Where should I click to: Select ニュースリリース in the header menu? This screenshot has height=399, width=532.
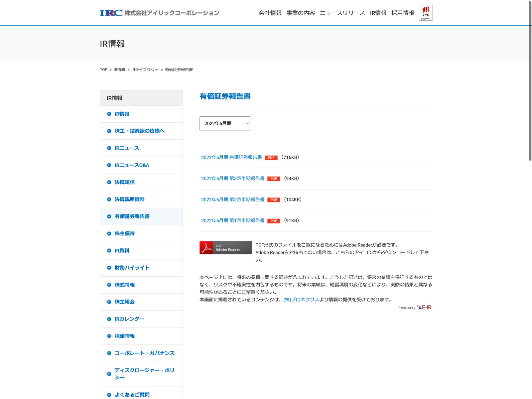click(x=342, y=13)
